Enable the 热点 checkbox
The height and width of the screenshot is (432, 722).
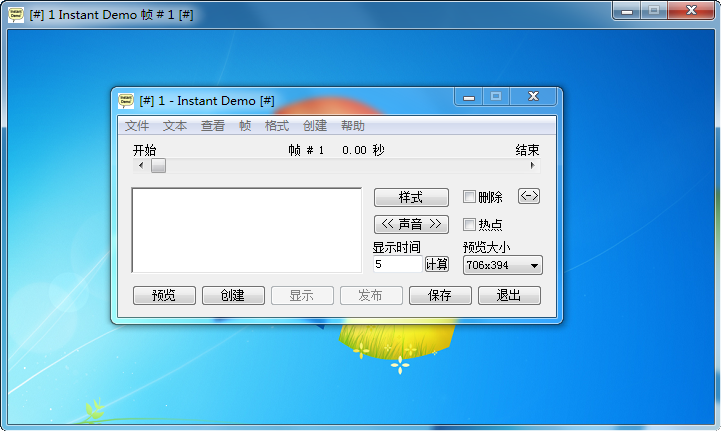pyautogui.click(x=470, y=225)
